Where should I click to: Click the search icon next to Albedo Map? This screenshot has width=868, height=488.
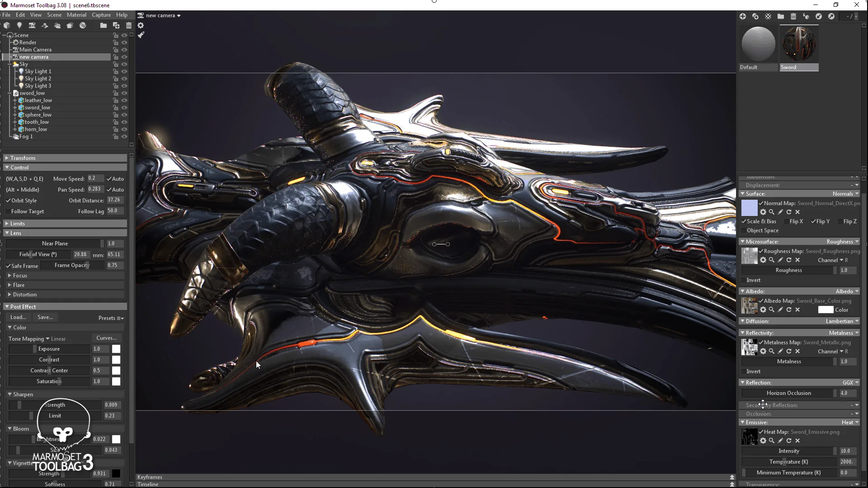tap(771, 309)
